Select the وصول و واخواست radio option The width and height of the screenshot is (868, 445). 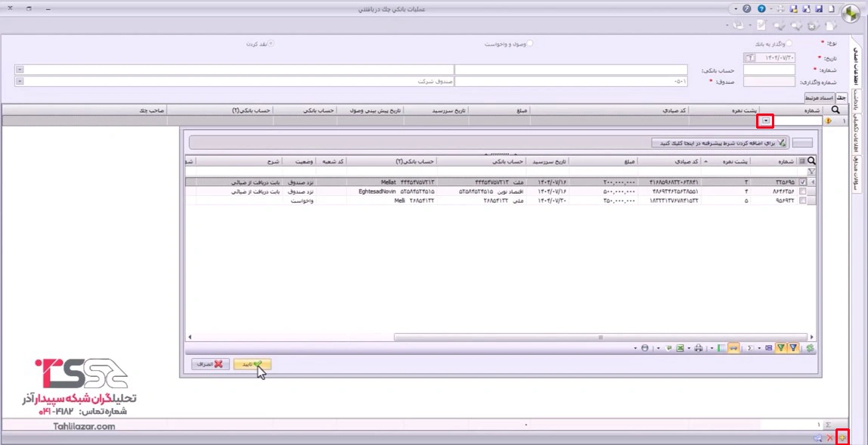(530, 43)
